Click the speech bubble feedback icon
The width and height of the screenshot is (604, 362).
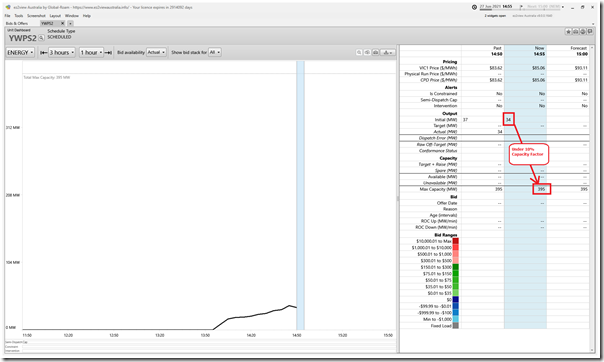tap(590, 32)
